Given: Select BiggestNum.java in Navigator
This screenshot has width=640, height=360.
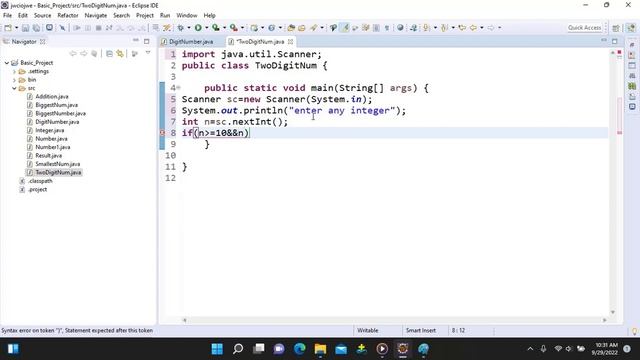Looking at the screenshot, I should click(56, 105).
